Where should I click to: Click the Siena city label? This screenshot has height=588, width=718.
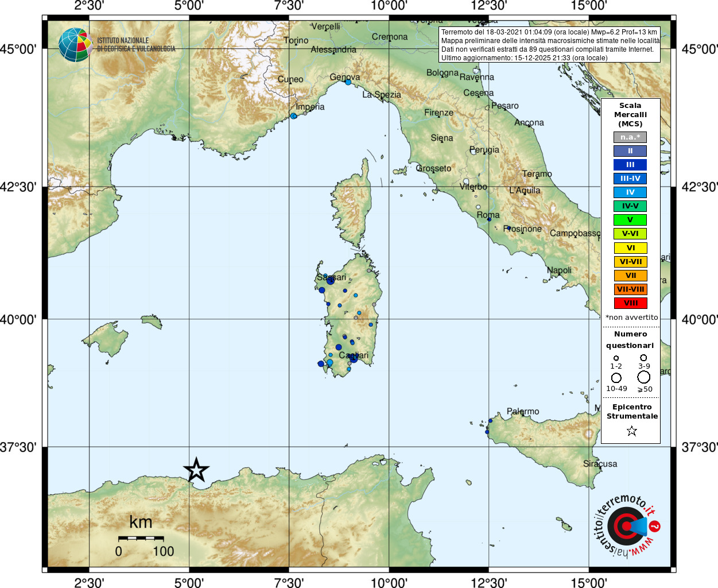[x=442, y=138]
